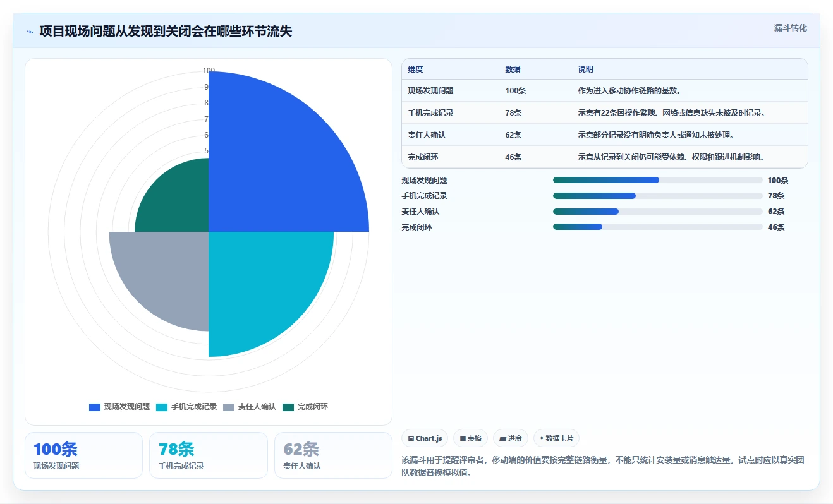Click the 现场发现问题 progress bar
The image size is (833, 504).
(x=657, y=180)
